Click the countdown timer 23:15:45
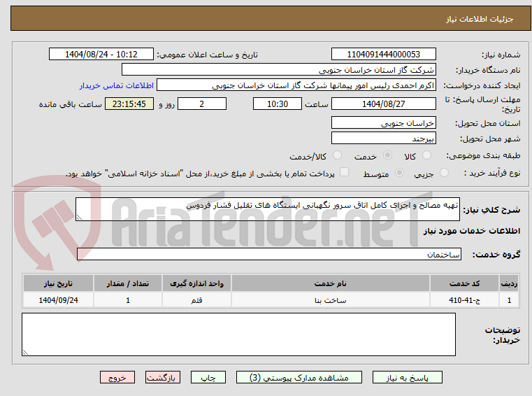The image size is (532, 396). pyautogui.click(x=129, y=104)
